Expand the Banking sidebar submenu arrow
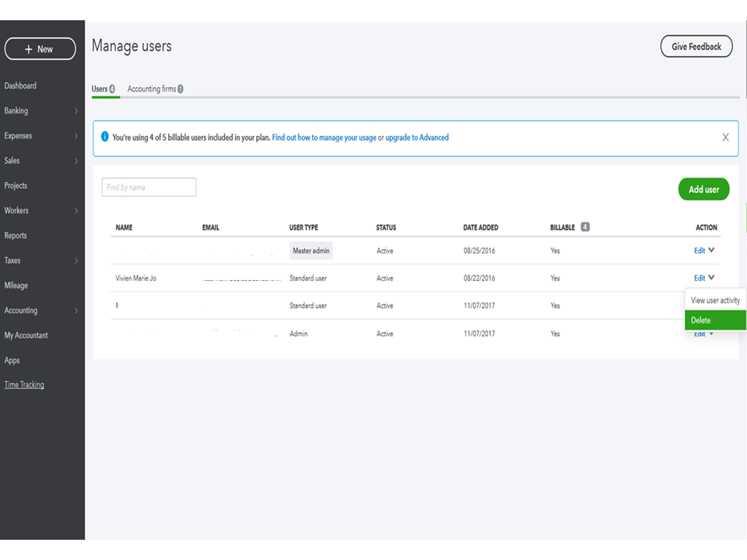The image size is (747, 560). [75, 111]
